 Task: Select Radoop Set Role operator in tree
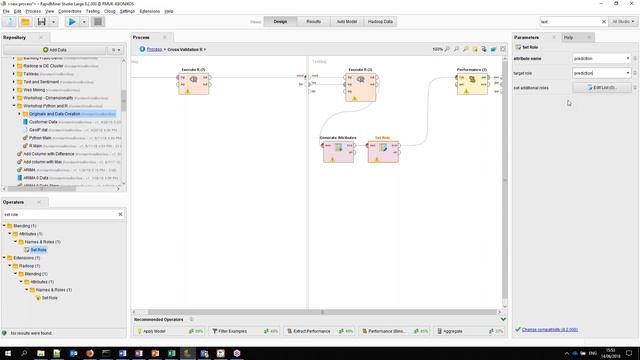coord(49,298)
